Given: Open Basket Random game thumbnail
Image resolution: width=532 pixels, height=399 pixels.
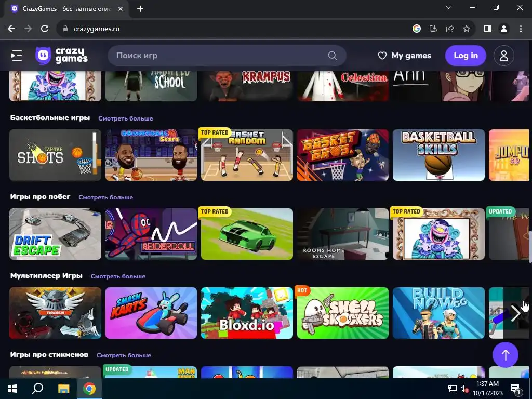Looking at the screenshot, I should (x=247, y=155).
